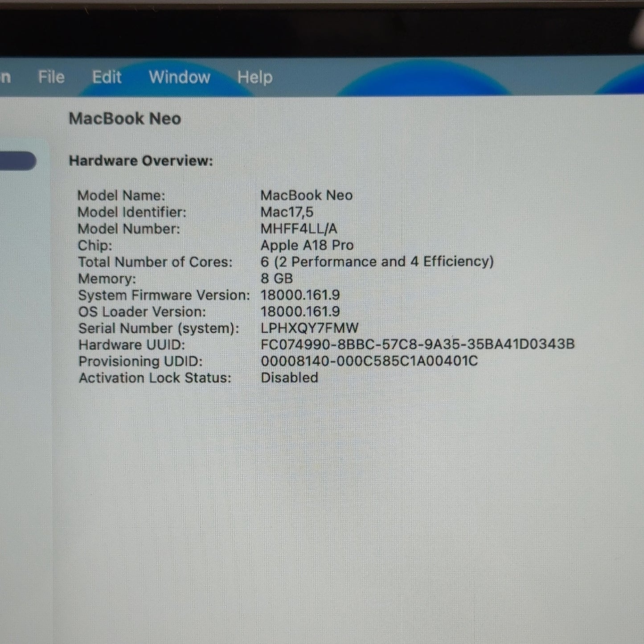
Task: Select the UUID starting FC074990
Action: (x=418, y=344)
